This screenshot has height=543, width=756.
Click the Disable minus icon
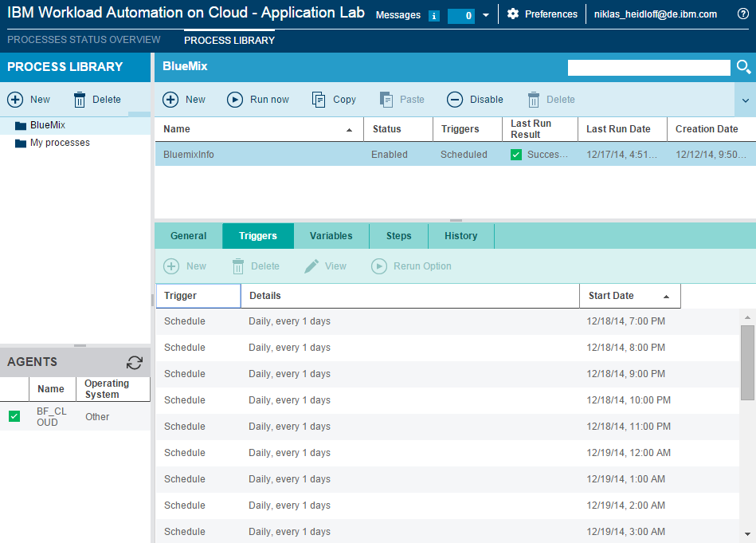(455, 100)
